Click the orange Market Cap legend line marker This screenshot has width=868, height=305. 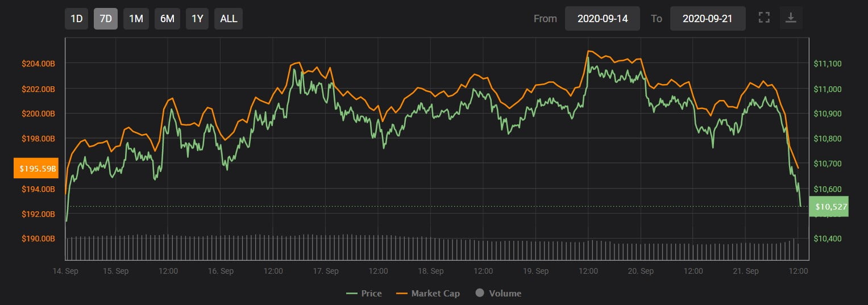point(402,294)
